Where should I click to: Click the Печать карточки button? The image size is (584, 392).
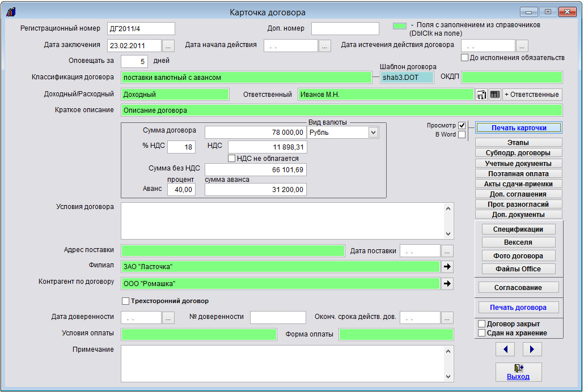coord(518,128)
